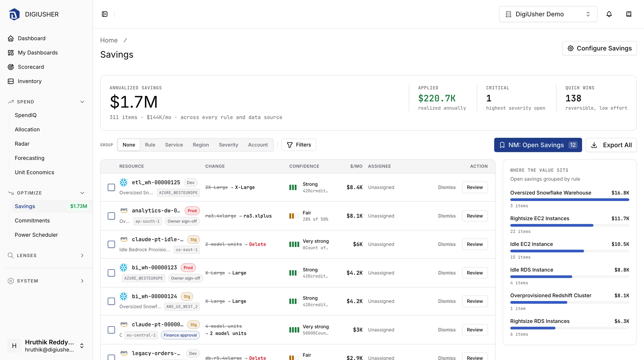Collapse the OPTIMIZE section
The height and width of the screenshot is (360, 644).
(x=82, y=193)
